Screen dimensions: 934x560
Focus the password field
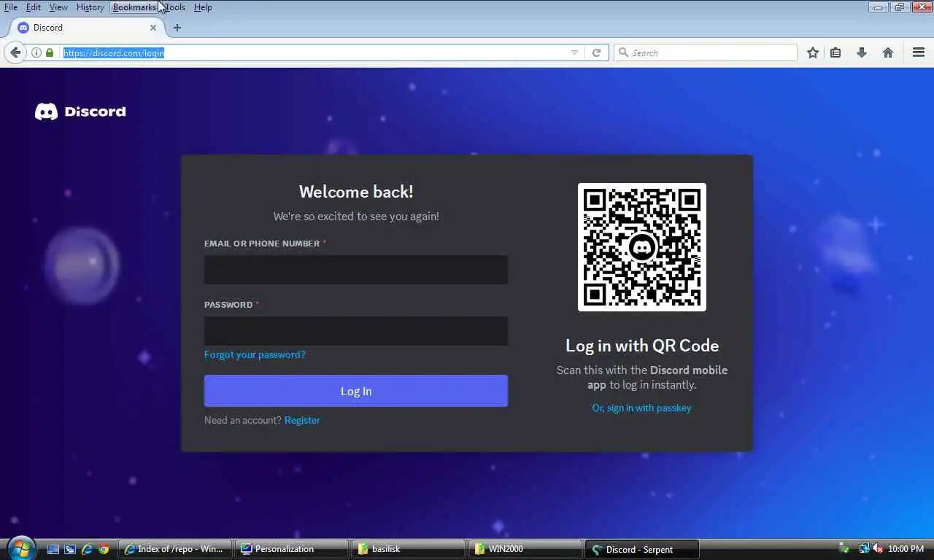tap(356, 331)
